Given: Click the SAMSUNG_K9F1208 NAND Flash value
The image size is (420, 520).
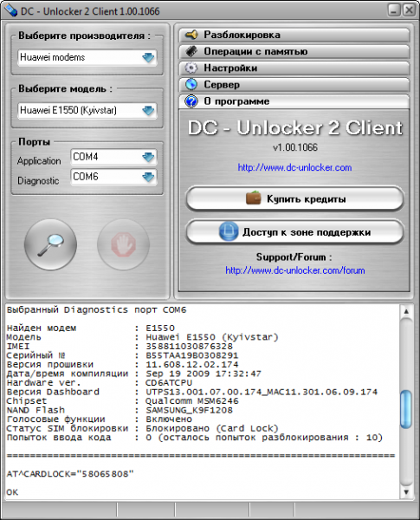Looking at the screenshot, I should [x=190, y=410].
